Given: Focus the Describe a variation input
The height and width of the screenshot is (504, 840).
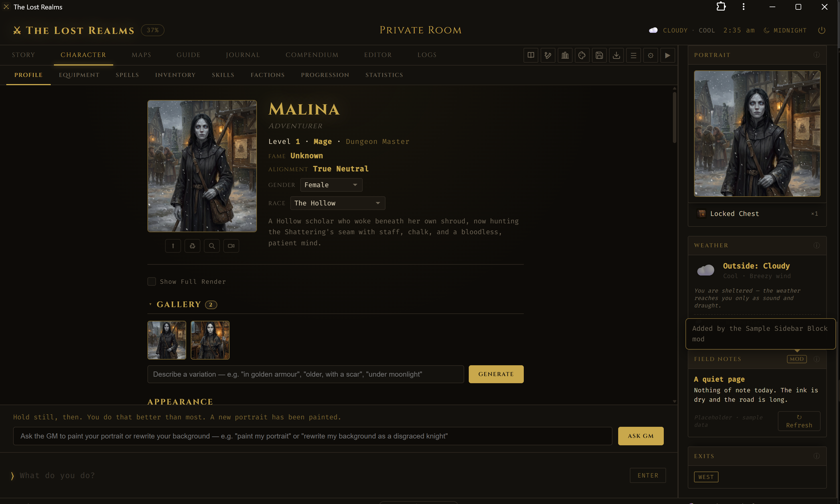Looking at the screenshot, I should (x=306, y=374).
